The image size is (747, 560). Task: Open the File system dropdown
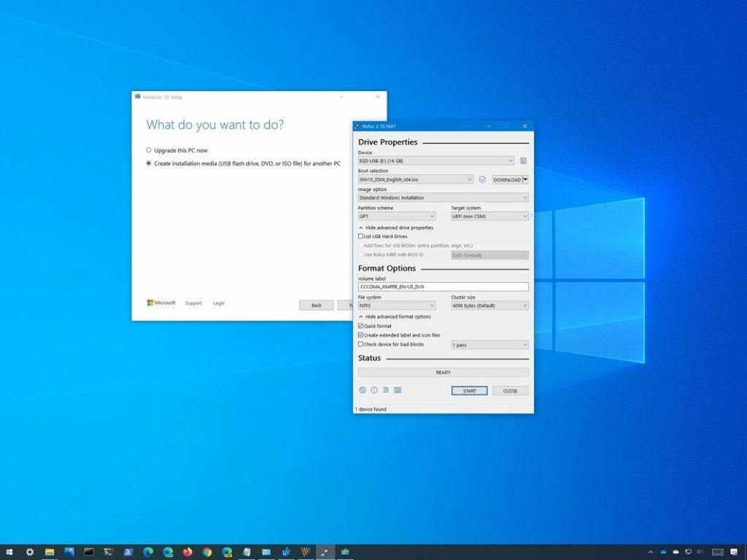396,305
